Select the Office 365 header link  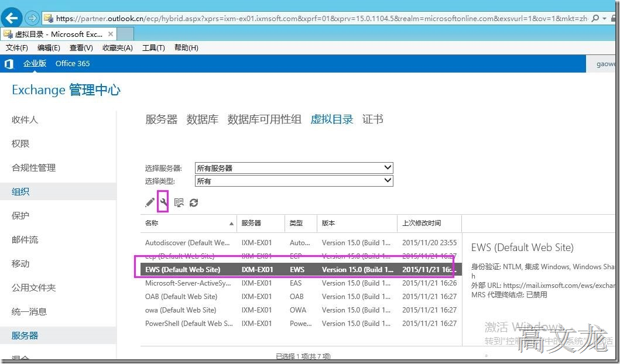pyautogui.click(x=73, y=63)
